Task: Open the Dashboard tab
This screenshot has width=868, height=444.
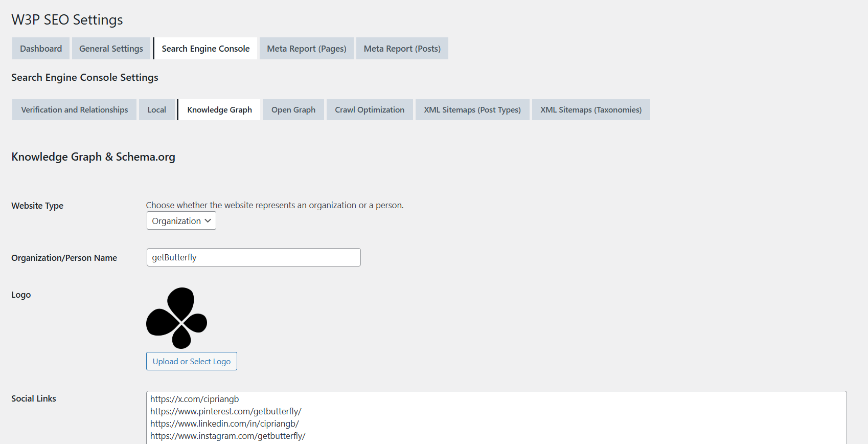Action: (41, 49)
